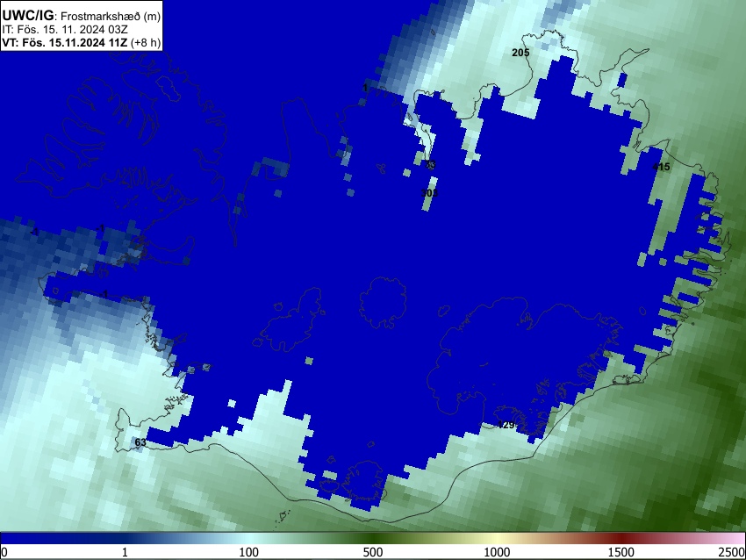
Task: Click the color scale tick label 2500
Action: 732,552
